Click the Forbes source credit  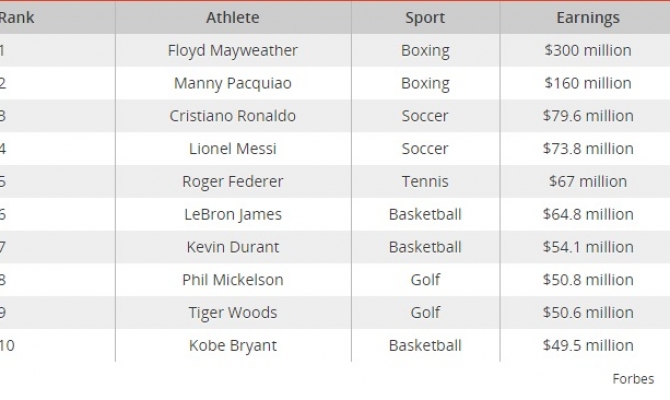633,379
